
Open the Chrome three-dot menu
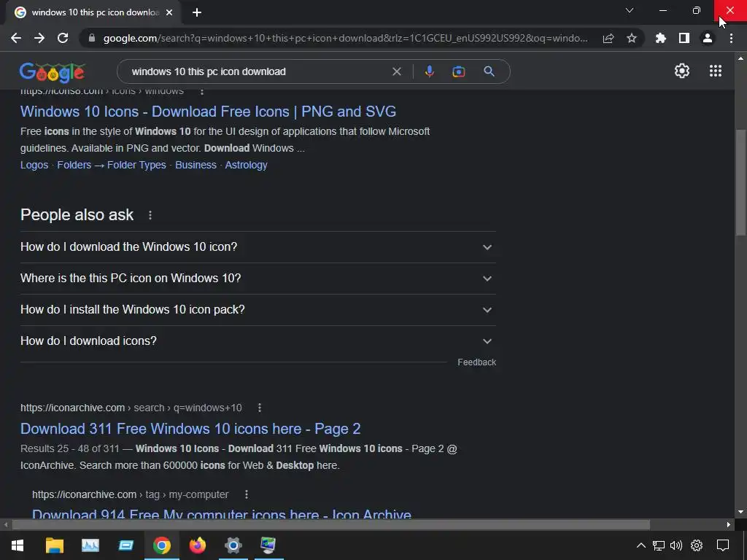(x=731, y=38)
